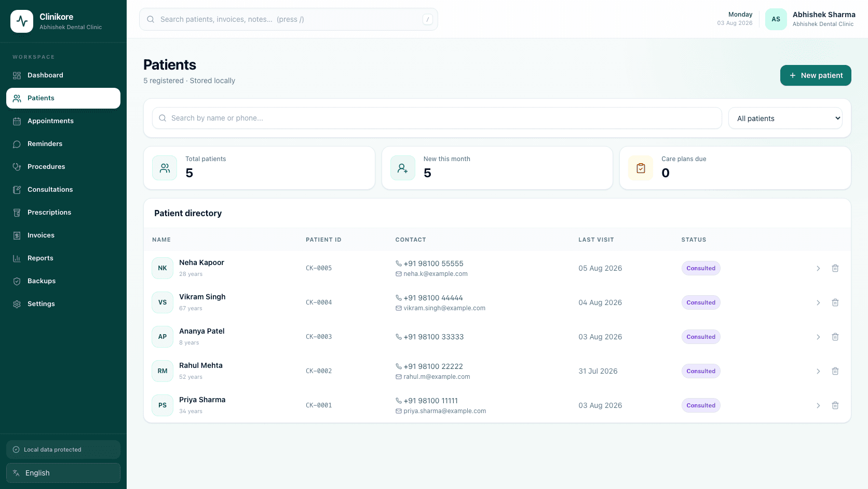Image resolution: width=868 pixels, height=489 pixels.
Task: Click the slash shortcut hint in search
Action: pos(428,19)
